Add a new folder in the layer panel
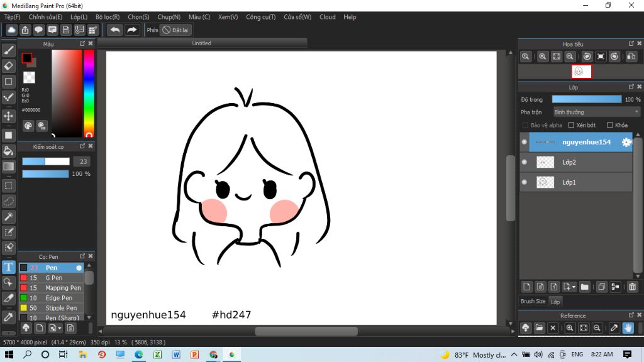The image size is (644, 362). click(584, 287)
